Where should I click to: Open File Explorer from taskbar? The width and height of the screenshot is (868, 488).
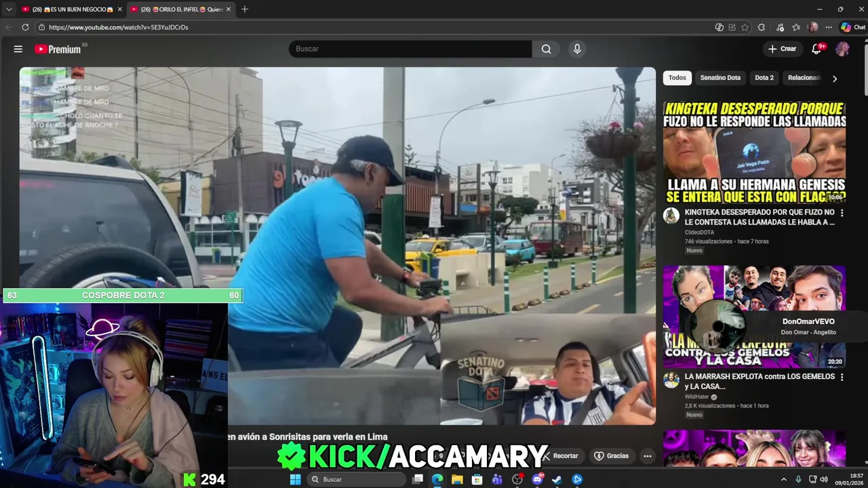457,479
